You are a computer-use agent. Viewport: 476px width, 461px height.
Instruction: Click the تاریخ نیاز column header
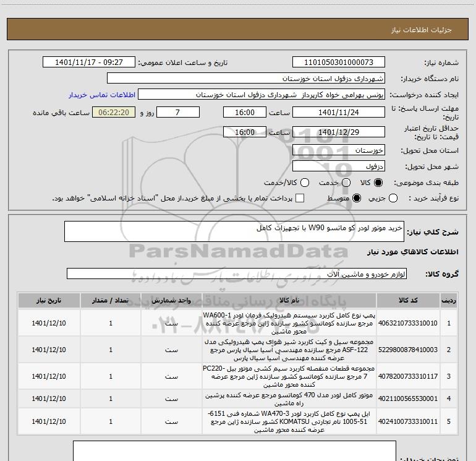[49, 301]
